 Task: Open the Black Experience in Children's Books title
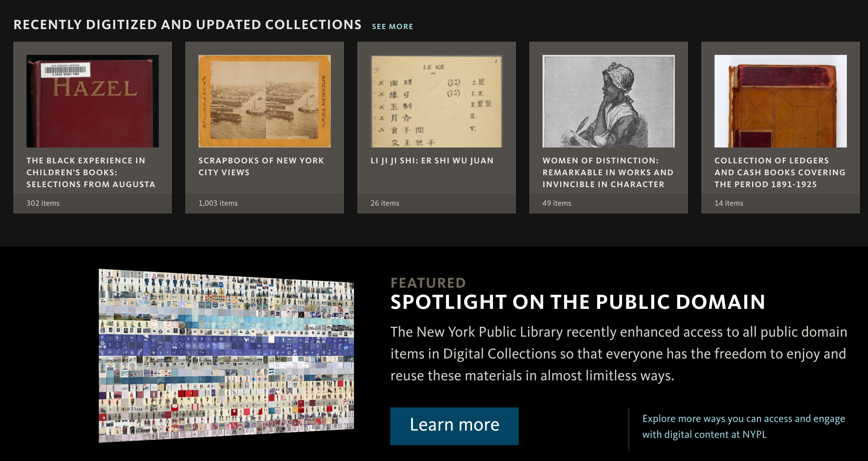tap(91, 172)
